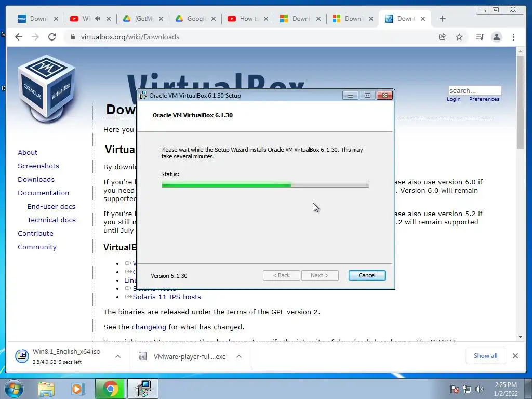Open the Solaris 11 IPS hosts link

pos(167,297)
